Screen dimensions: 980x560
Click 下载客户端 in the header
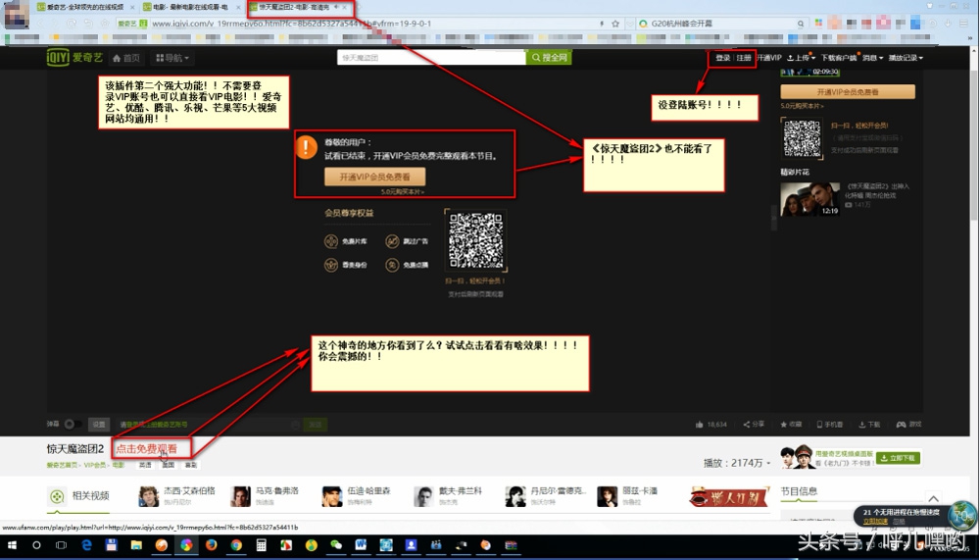839,58
